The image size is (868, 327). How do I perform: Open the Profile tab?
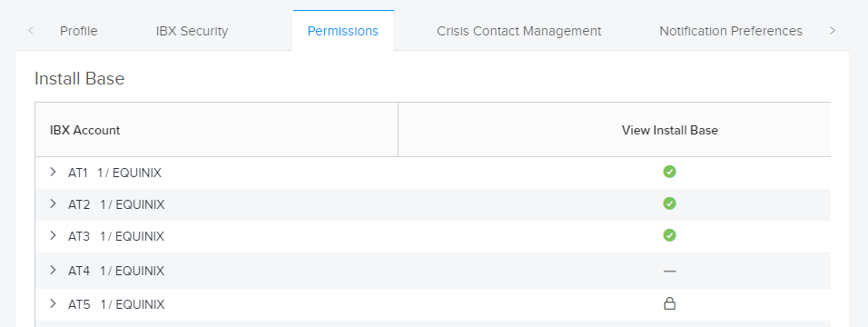coord(79,31)
